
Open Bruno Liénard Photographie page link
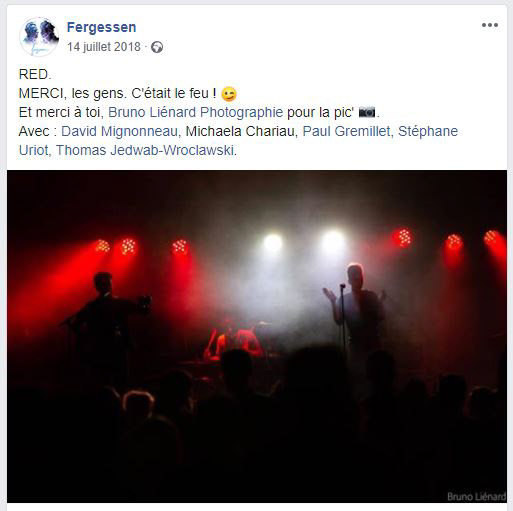(x=196, y=112)
